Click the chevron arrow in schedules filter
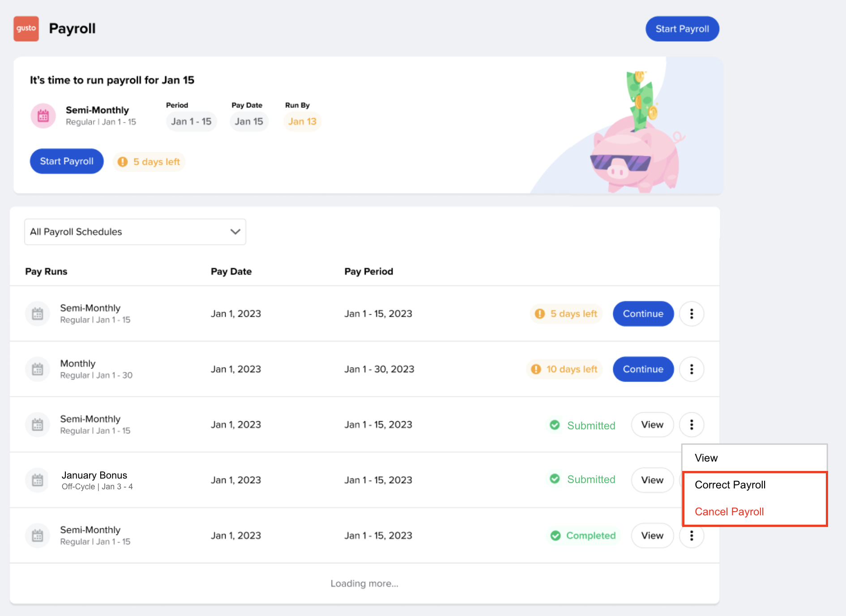Image resolution: width=846 pixels, height=616 pixels. click(x=235, y=232)
